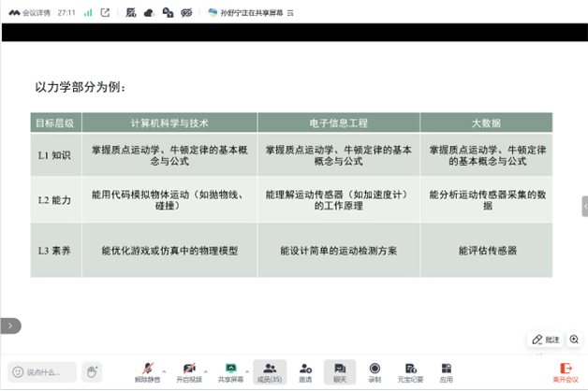Click the 说点什么 chat input field
Screen dimensions: 588x391
click(x=42, y=371)
